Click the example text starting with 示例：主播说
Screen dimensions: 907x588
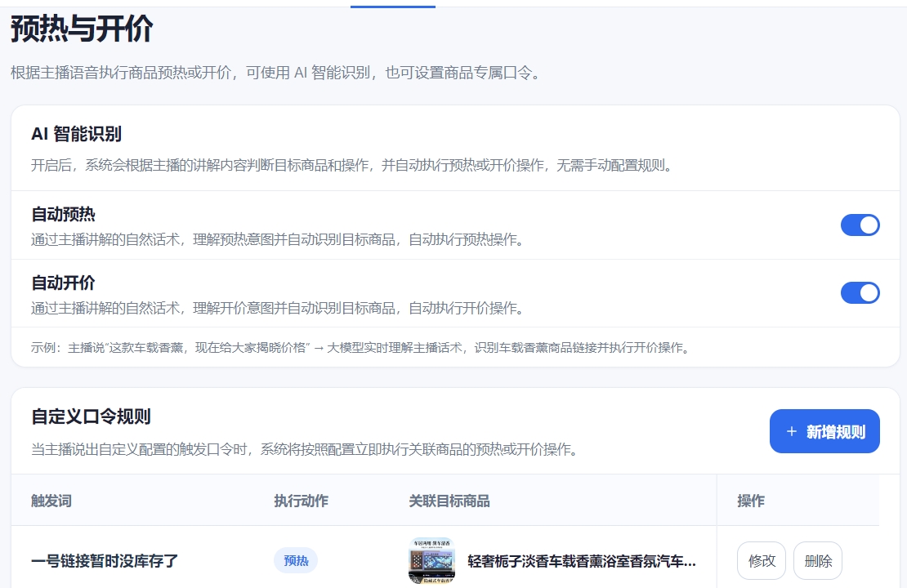coord(360,347)
